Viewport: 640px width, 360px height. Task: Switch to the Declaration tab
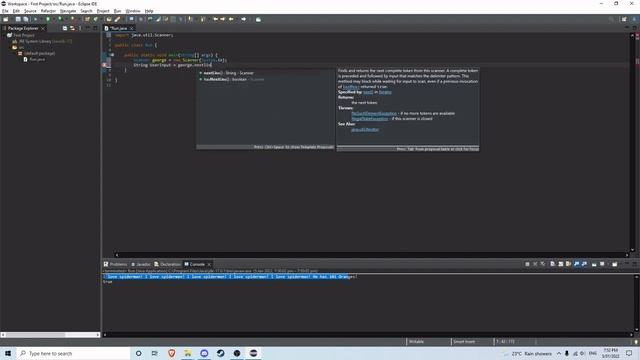[x=167, y=264]
